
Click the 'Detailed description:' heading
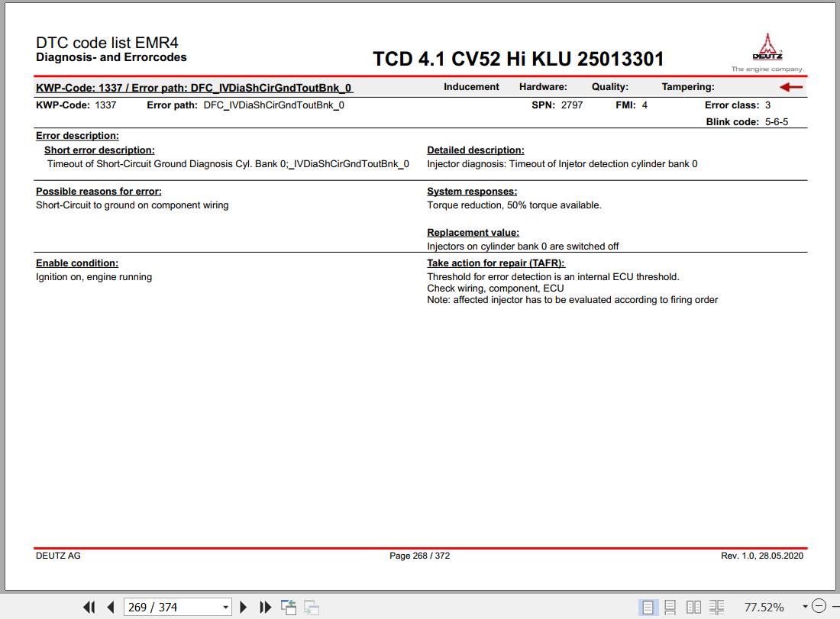point(476,150)
